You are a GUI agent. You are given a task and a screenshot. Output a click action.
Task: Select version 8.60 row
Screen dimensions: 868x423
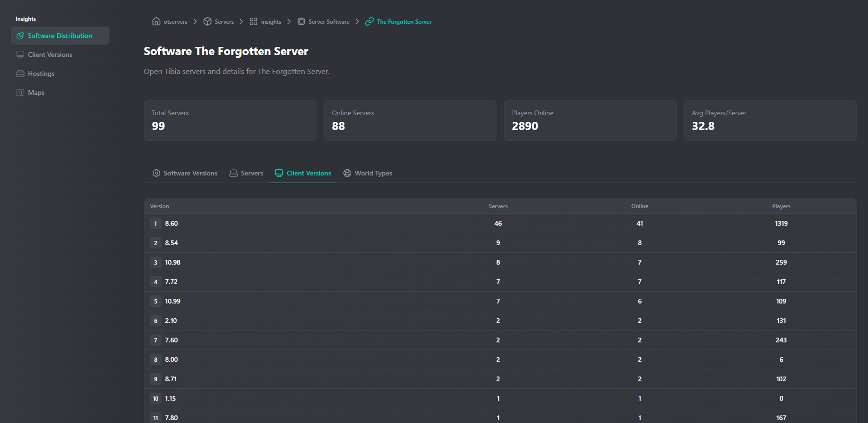[500, 223]
